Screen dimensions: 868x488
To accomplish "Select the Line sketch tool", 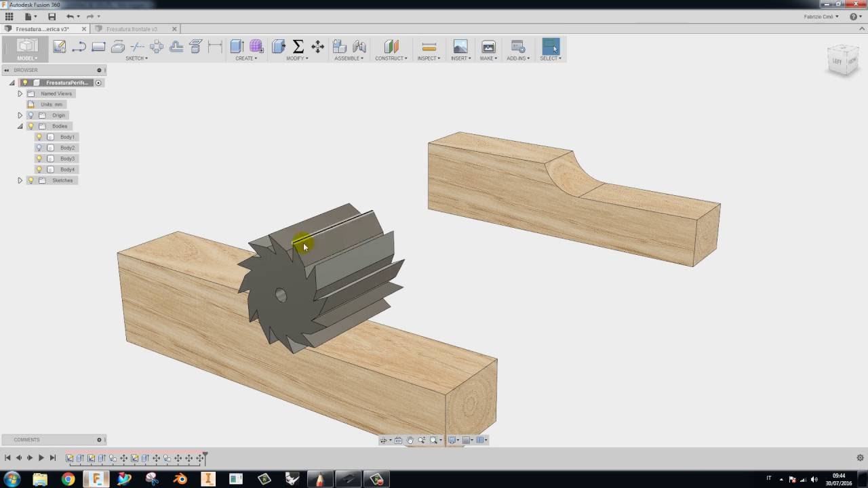I will point(79,46).
